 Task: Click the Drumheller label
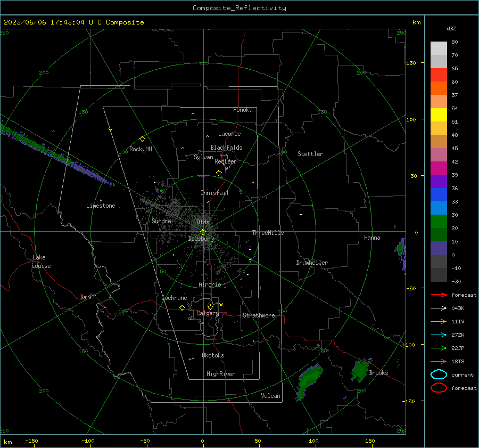[x=312, y=263]
